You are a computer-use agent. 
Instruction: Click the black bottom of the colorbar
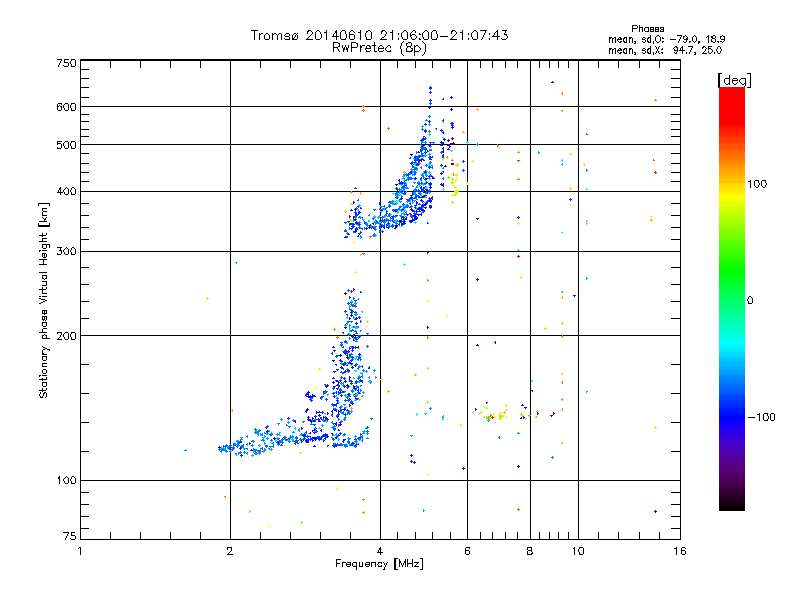[x=732, y=503]
